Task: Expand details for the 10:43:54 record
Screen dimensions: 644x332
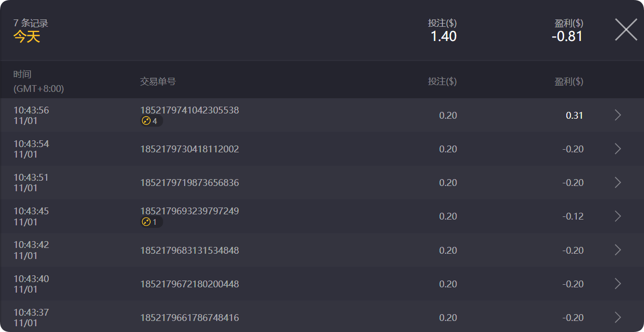Action: point(618,149)
